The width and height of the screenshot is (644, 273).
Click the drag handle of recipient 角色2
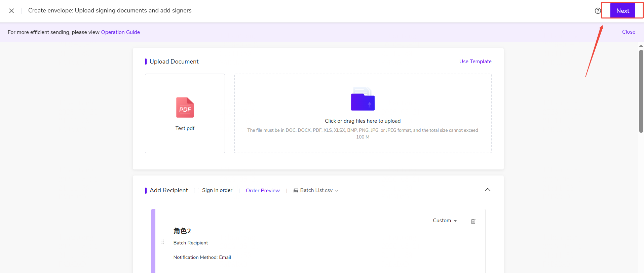pos(163,242)
